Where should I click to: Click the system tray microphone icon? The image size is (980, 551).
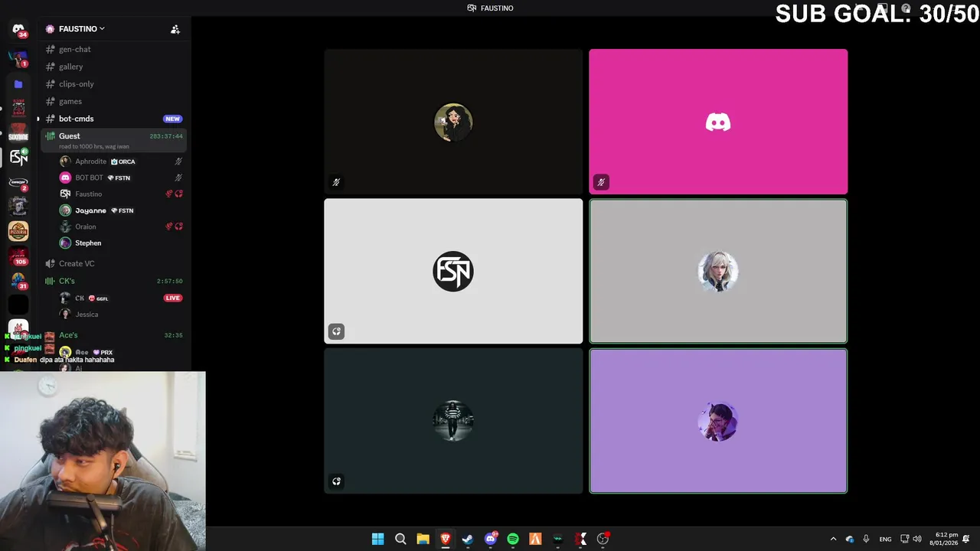866,539
